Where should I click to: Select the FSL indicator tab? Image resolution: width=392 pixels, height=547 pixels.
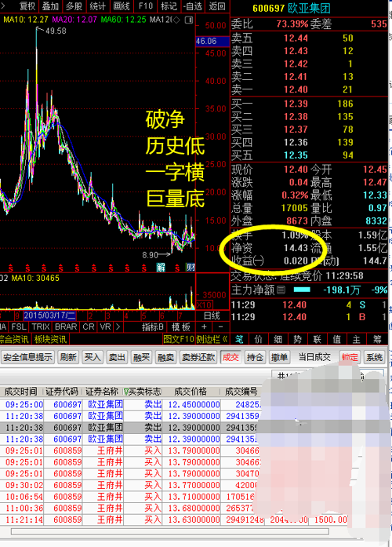(x=19, y=327)
